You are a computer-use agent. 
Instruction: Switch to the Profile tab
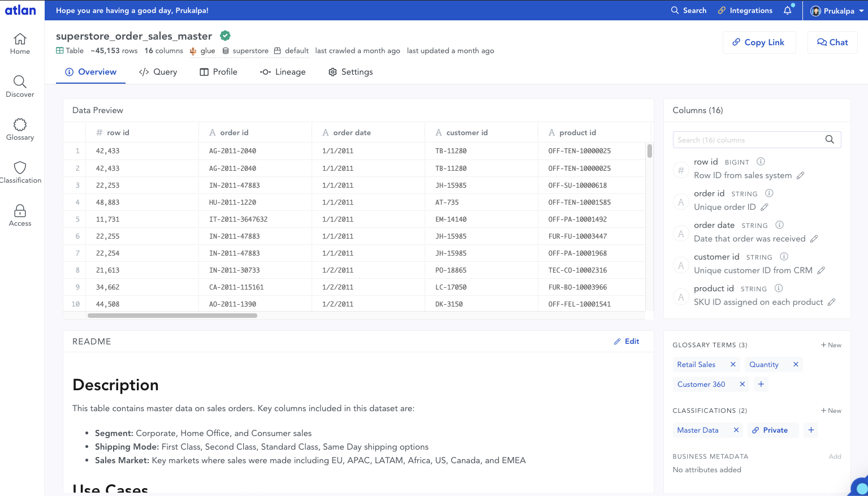(x=218, y=72)
